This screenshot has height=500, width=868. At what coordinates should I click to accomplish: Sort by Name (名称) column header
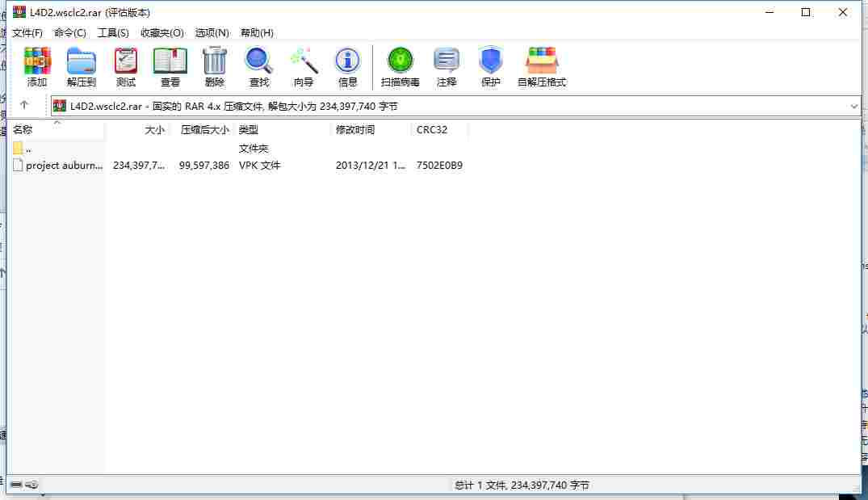(57, 129)
